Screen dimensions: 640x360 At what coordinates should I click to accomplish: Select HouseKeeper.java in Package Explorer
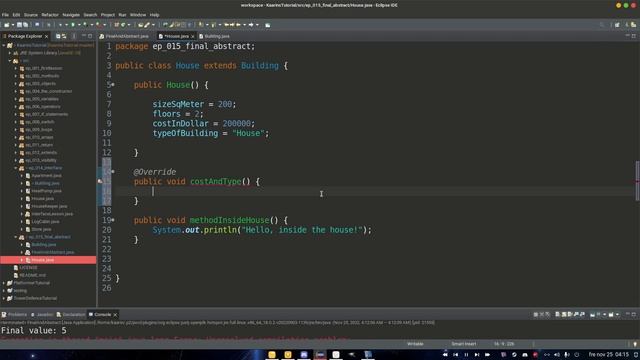49,207
